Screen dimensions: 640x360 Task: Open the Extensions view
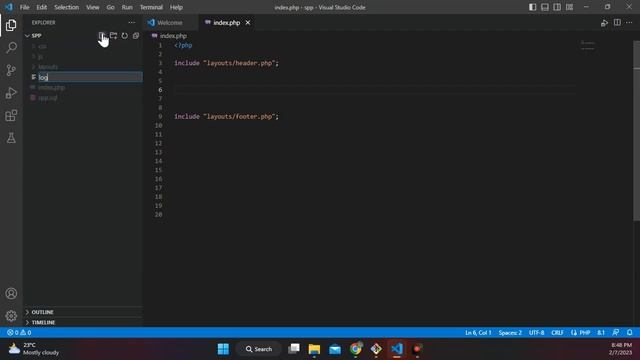coord(11,116)
